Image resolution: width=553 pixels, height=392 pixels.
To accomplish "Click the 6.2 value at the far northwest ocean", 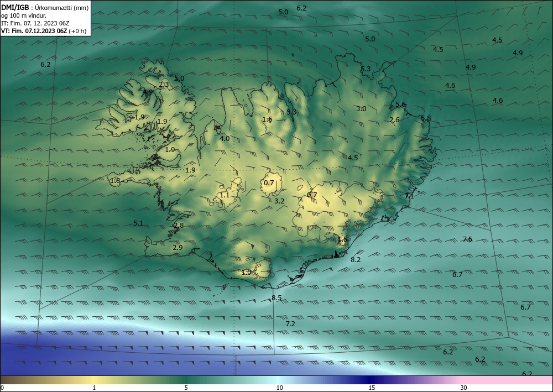I will [x=45, y=65].
